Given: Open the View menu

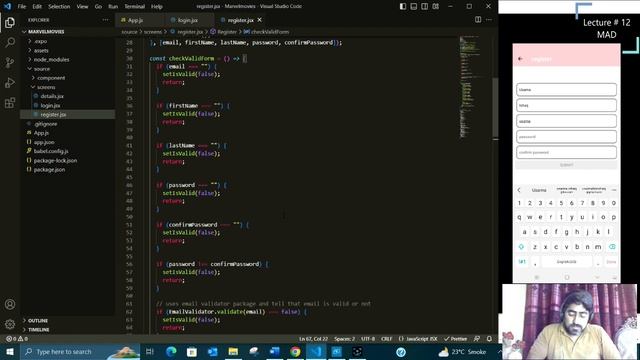Looking at the screenshot, I should click(82, 7).
